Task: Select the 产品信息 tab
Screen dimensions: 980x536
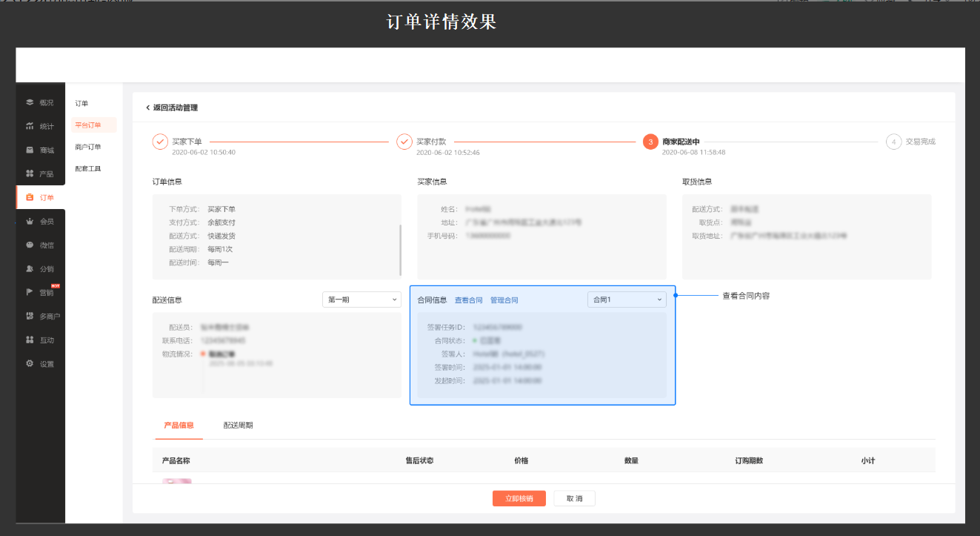Action: tap(178, 426)
